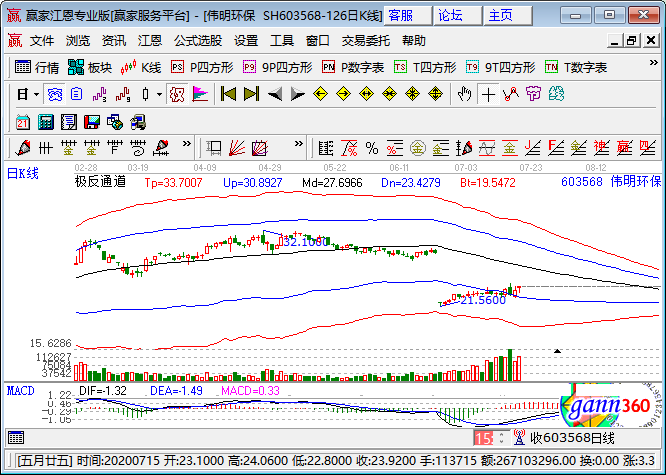The image size is (666, 475).
Task: Open the calculator icon
Action: coord(45,122)
